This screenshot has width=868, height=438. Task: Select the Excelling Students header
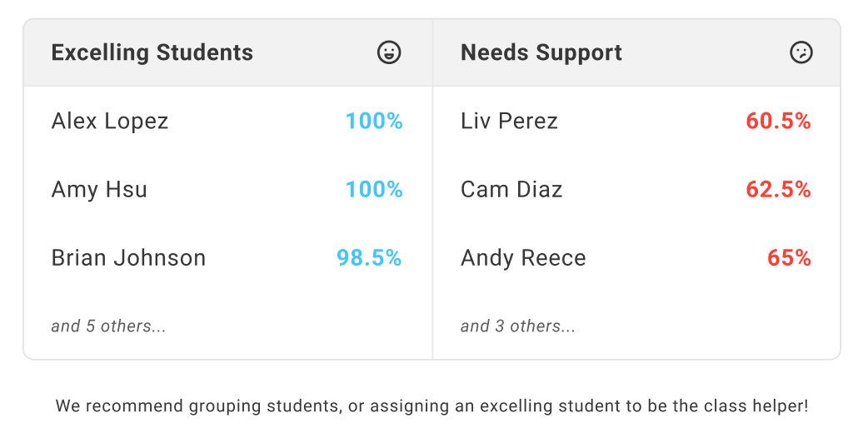point(152,52)
